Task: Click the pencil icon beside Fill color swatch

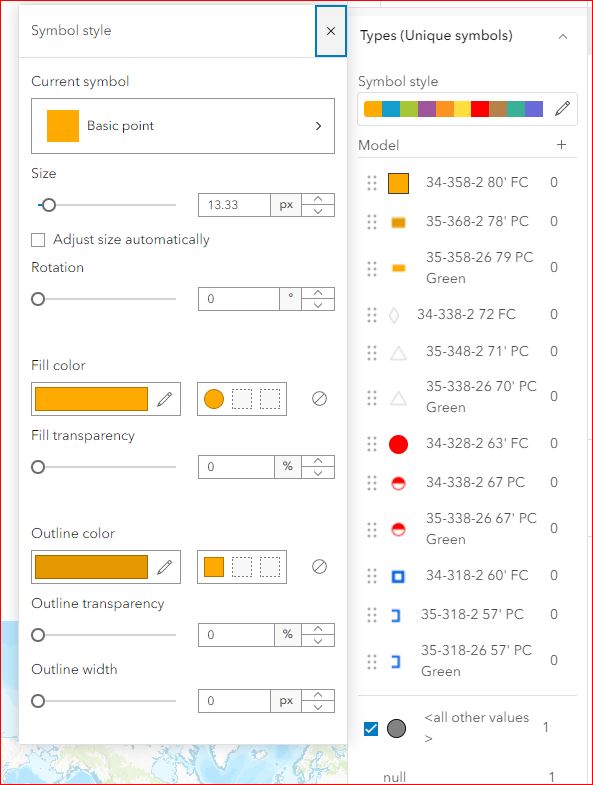Action: [164, 399]
